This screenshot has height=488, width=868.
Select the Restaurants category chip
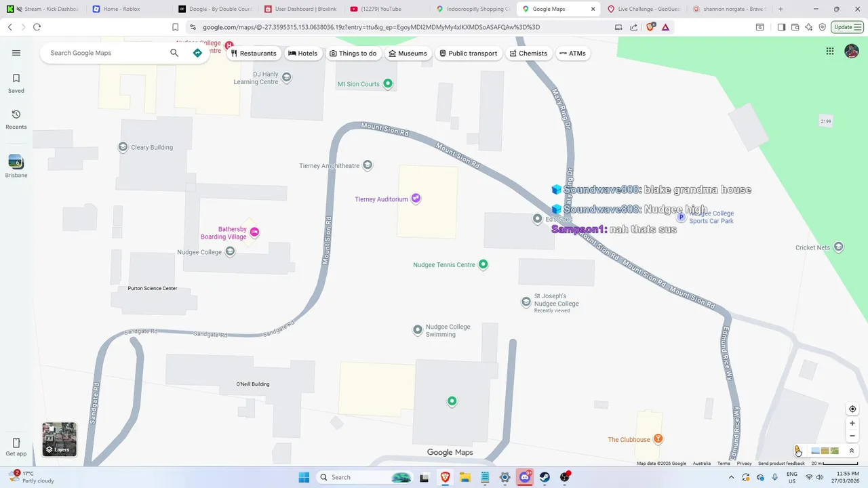254,54
